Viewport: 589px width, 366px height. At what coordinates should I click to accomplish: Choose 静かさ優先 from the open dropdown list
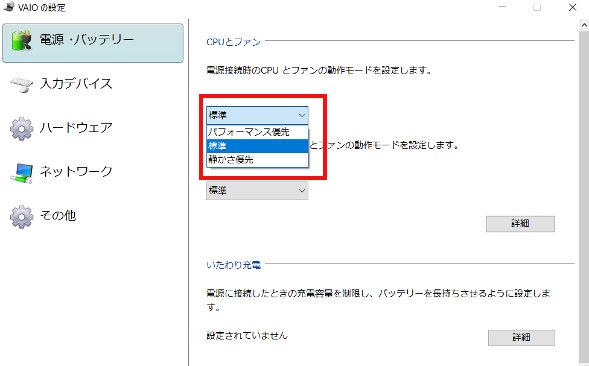pyautogui.click(x=257, y=160)
